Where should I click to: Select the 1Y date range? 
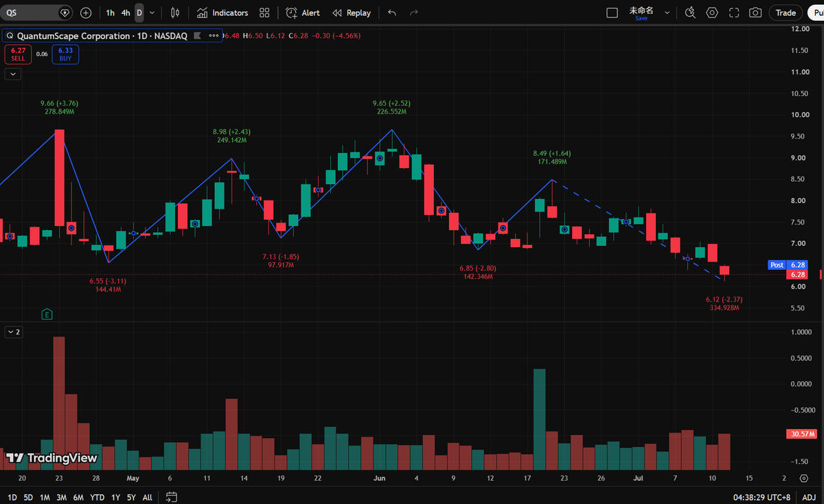pos(115,497)
